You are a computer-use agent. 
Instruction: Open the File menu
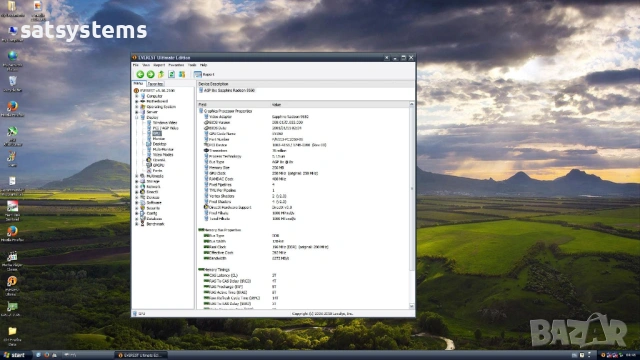pyautogui.click(x=136, y=65)
